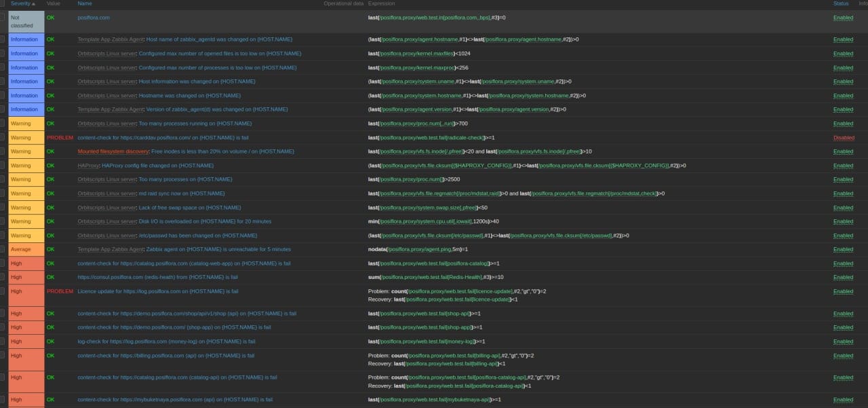Open Orbitscripts Linux server link on md raid row
Screen dimensions: 868x408
[107, 193]
